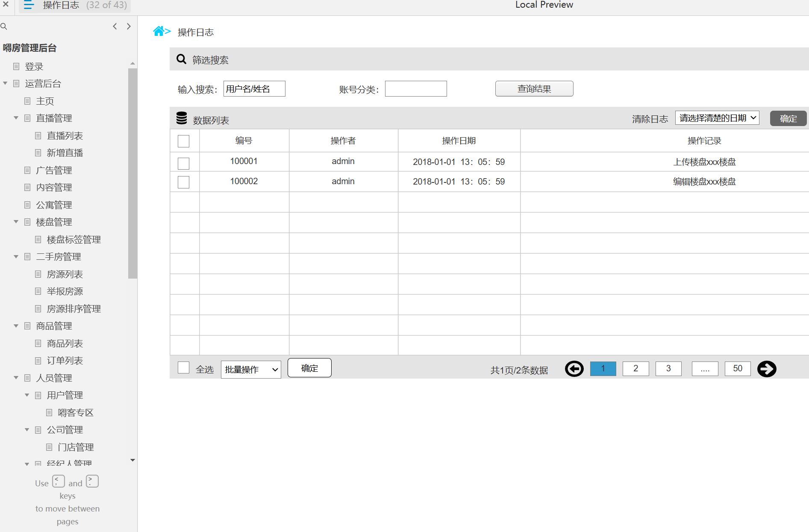Collapse the 运营后台 tree node
Image resolution: width=809 pixels, height=532 pixels.
pos(5,83)
